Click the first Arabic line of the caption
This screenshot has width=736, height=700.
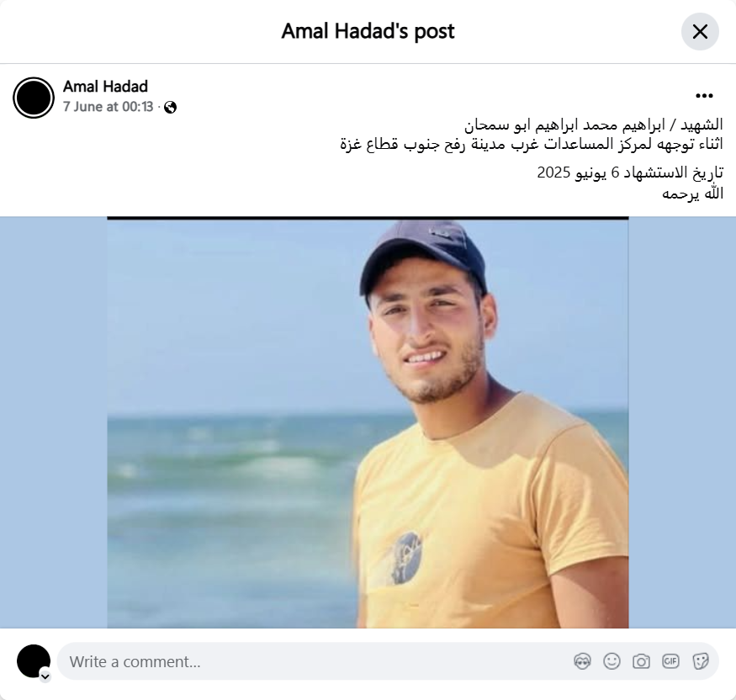tap(593, 125)
